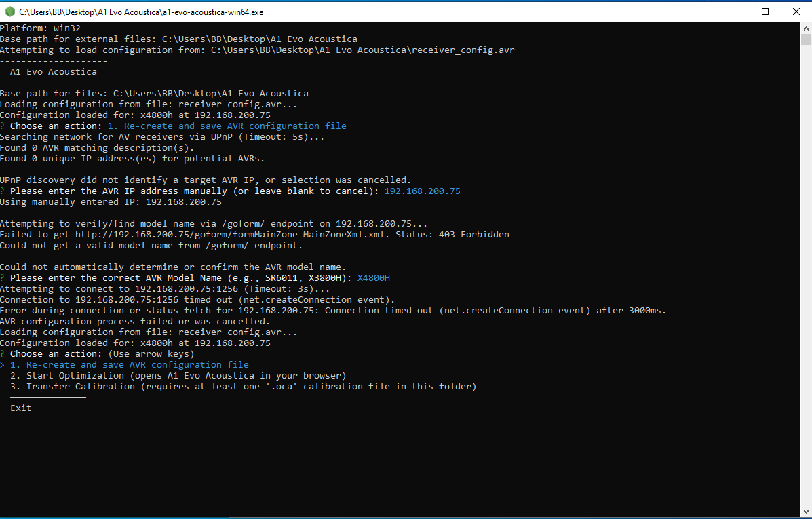
Task: Click 'Could not get a valid model name' line
Action: click(x=151, y=246)
